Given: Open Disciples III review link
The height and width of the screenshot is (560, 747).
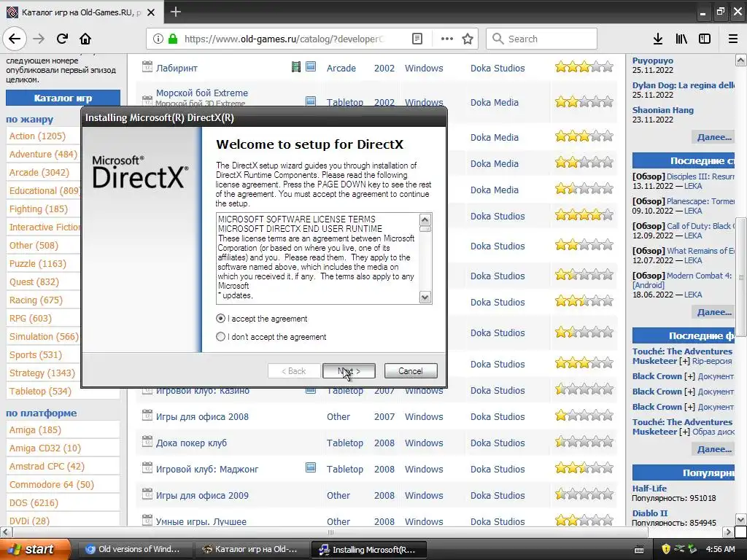Looking at the screenshot, I should [x=700, y=176].
